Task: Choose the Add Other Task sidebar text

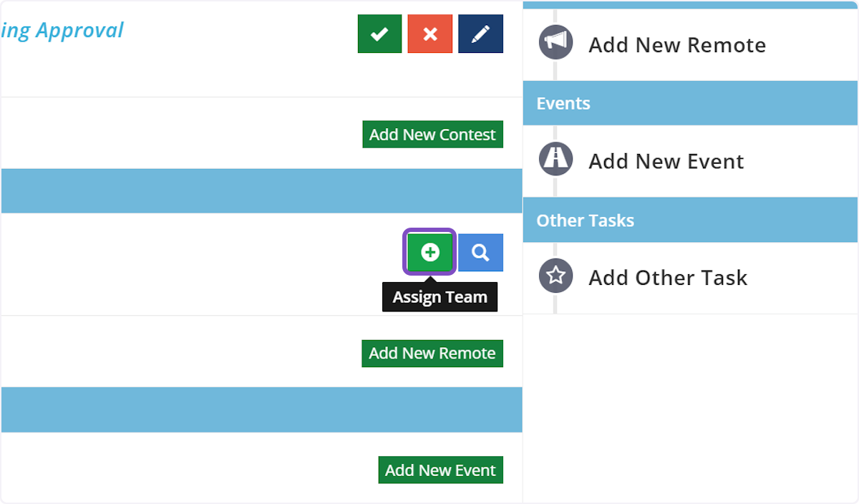Action: (667, 278)
